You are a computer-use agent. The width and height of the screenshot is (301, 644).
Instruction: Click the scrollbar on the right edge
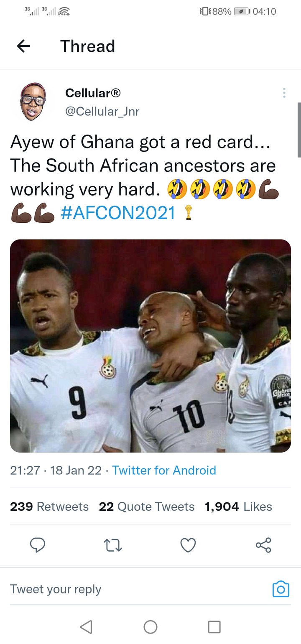pyautogui.click(x=299, y=130)
